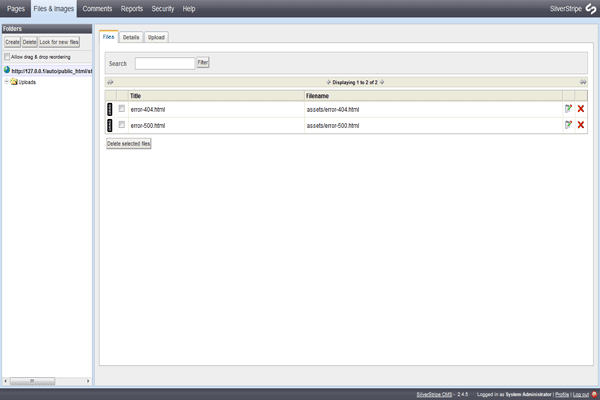Click the folders panel scroll left arrow
Viewport: 600px width, 400px height.
(x=5, y=381)
